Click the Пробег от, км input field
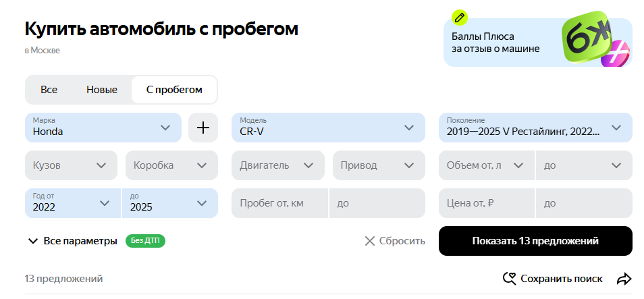This screenshot has height=299, width=644. point(280,203)
